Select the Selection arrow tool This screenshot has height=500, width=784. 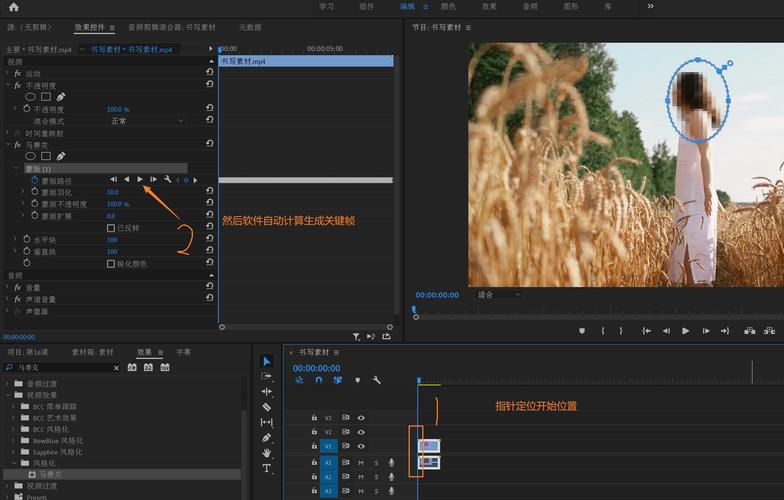(x=266, y=361)
